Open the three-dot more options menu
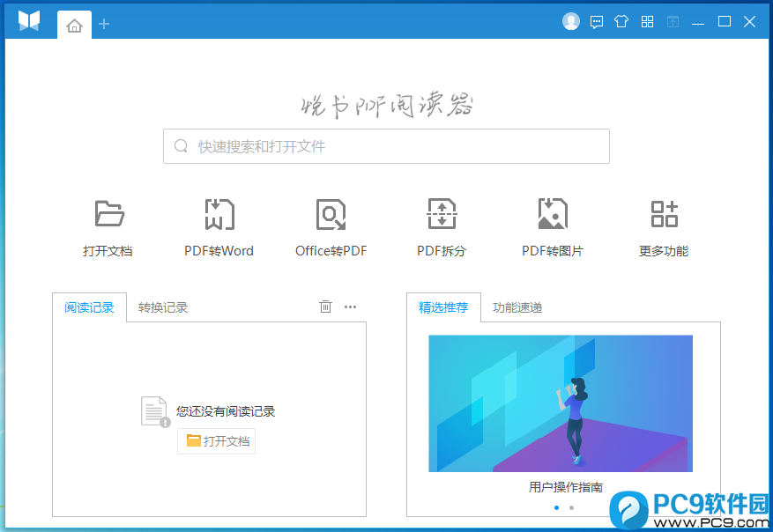 tap(351, 307)
